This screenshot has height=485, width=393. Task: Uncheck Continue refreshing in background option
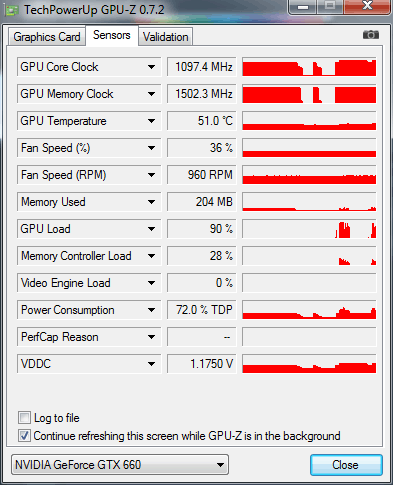coord(24,435)
